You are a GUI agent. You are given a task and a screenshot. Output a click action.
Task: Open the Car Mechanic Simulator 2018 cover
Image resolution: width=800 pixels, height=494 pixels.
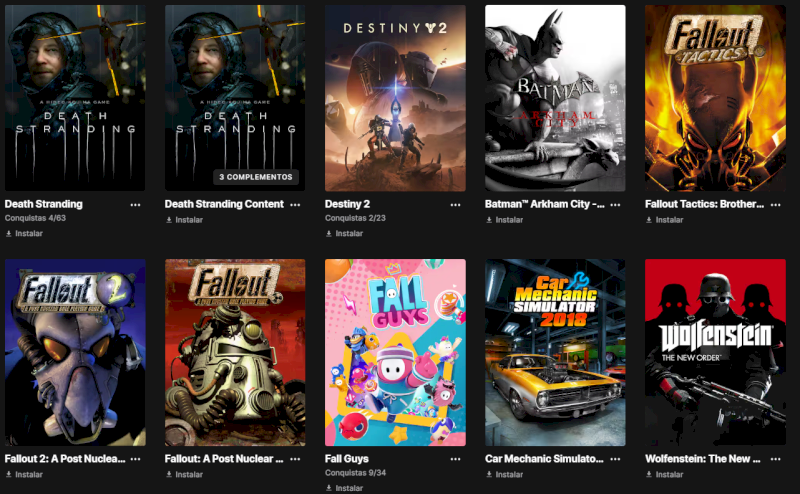pyautogui.click(x=555, y=352)
